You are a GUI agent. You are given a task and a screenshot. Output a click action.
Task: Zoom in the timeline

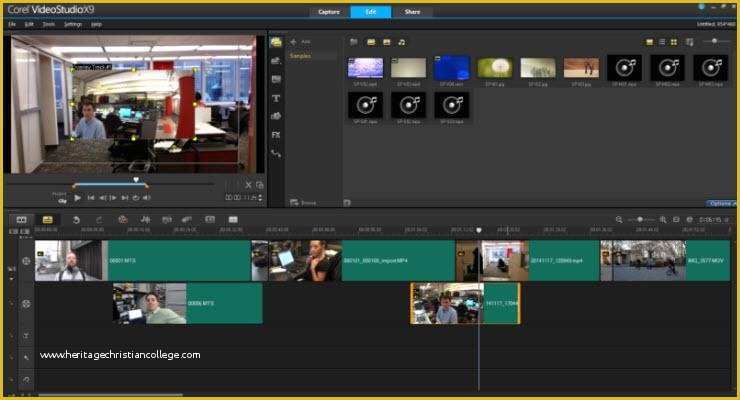663,220
